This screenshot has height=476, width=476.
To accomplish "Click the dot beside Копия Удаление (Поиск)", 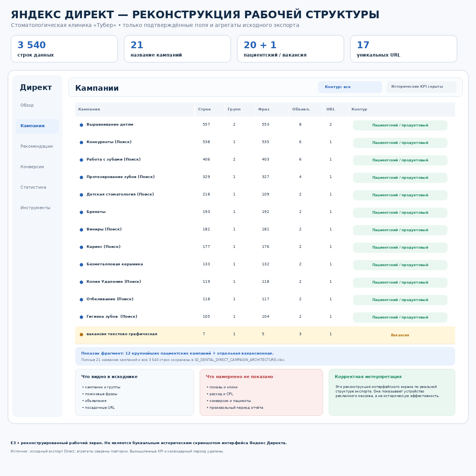I will pos(81,282).
